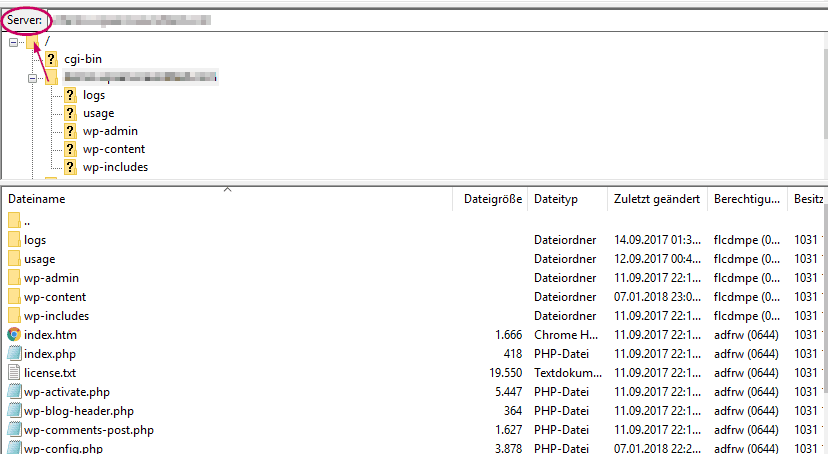Sort files by Dateiname column header

tap(37, 199)
